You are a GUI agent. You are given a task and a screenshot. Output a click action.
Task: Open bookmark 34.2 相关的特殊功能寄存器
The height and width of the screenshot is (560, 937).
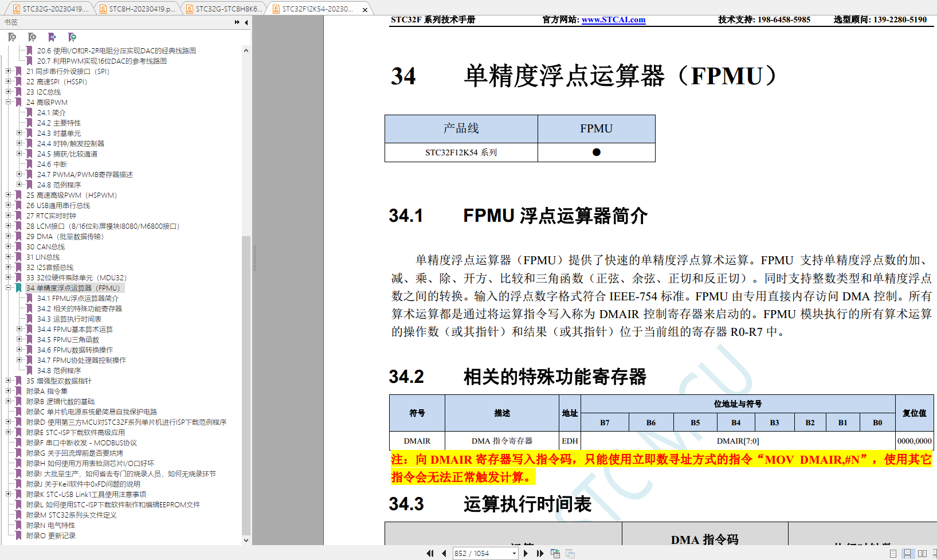tap(79, 308)
